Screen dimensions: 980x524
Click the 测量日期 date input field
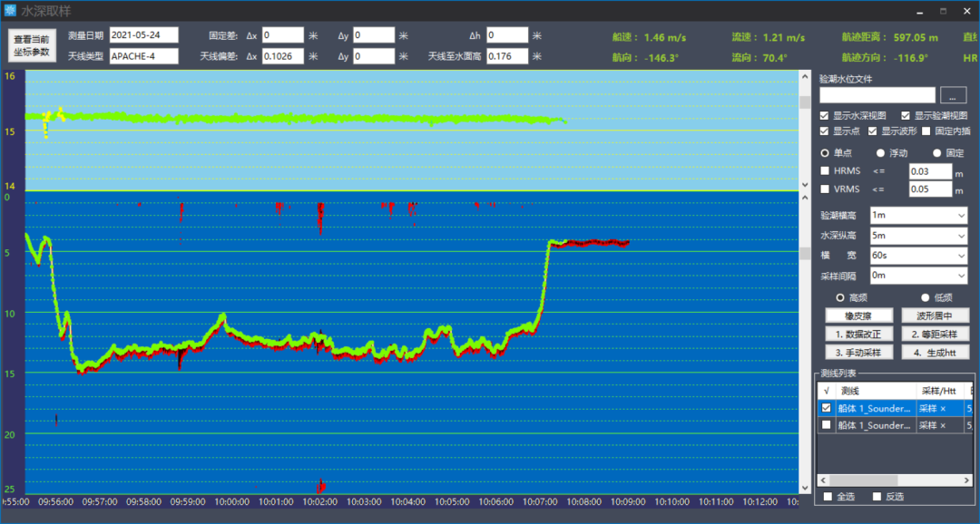[143, 35]
